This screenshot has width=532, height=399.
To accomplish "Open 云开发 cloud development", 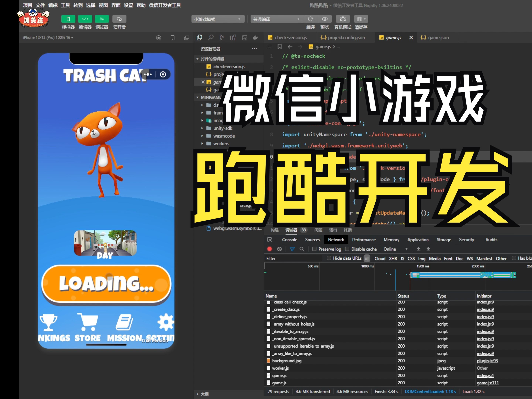I will [119, 19].
